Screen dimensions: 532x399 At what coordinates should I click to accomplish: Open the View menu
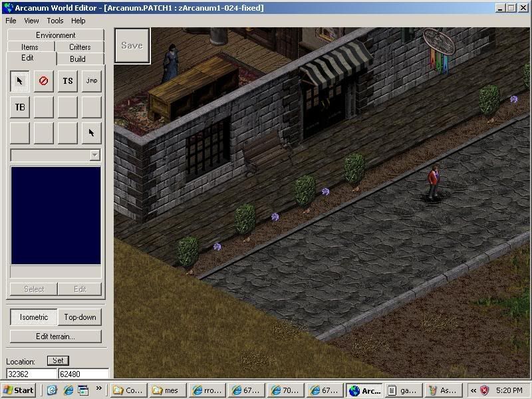(x=31, y=21)
